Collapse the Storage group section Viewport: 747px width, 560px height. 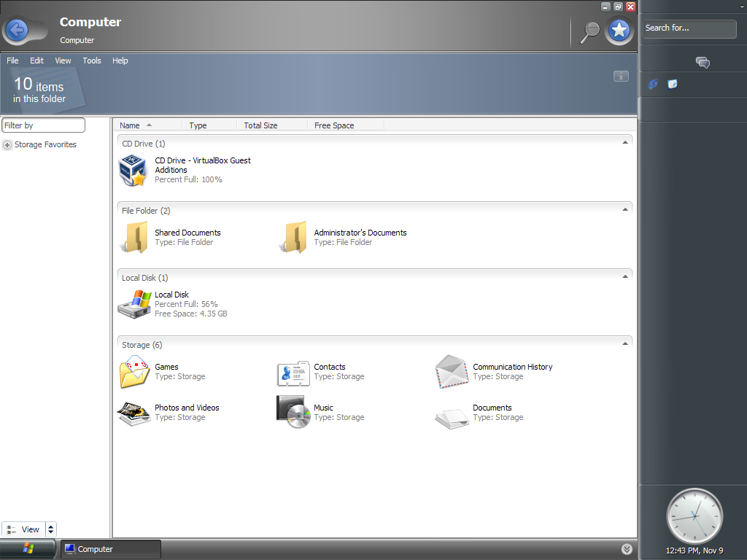(x=625, y=344)
